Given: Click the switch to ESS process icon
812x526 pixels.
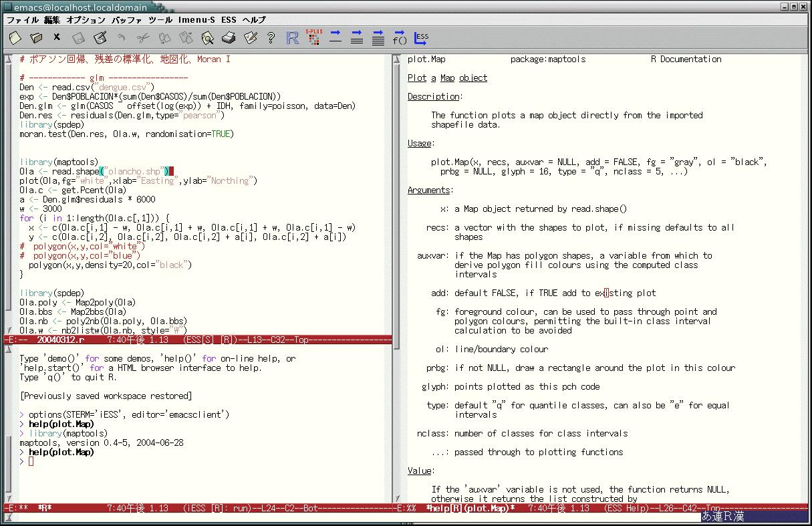Looking at the screenshot, I should click(421, 38).
